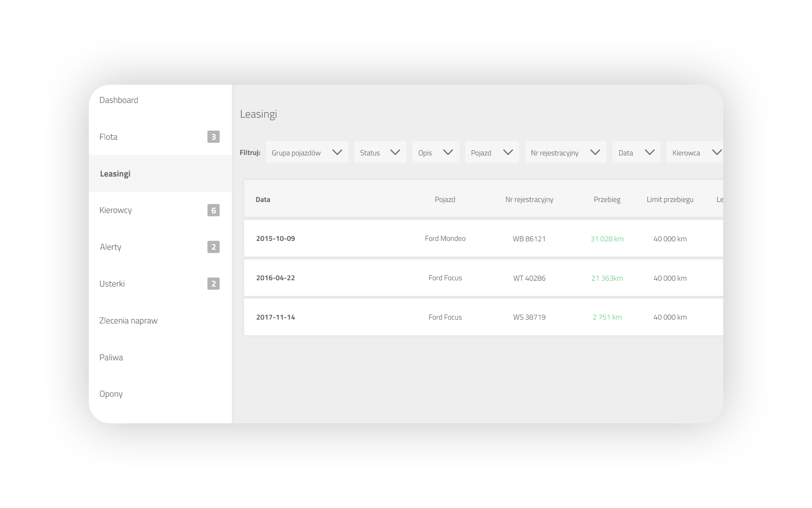The image size is (812, 508).
Task: Select Paliwa in the sidebar
Action: pyautogui.click(x=111, y=357)
